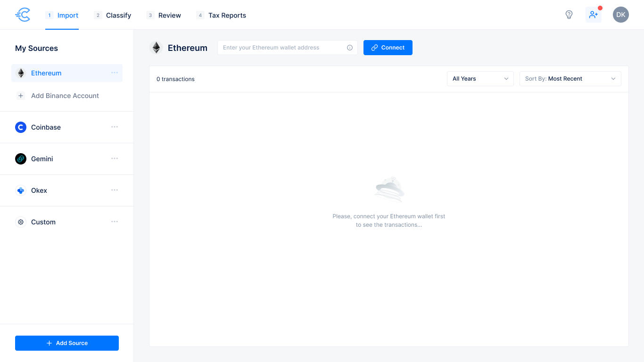
Task: Select Add Binance Account
Action: pyautogui.click(x=65, y=96)
